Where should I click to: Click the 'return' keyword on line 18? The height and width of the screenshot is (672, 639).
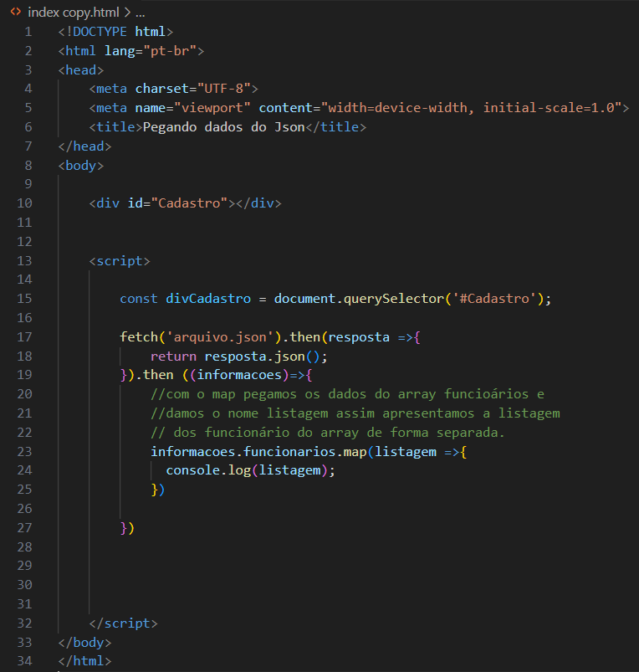[x=173, y=357]
